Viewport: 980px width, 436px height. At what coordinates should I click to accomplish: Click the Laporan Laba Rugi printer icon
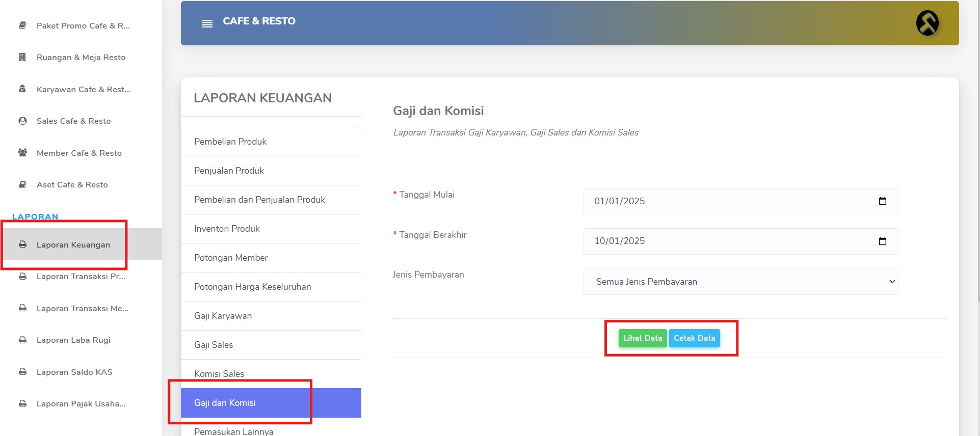(22, 340)
